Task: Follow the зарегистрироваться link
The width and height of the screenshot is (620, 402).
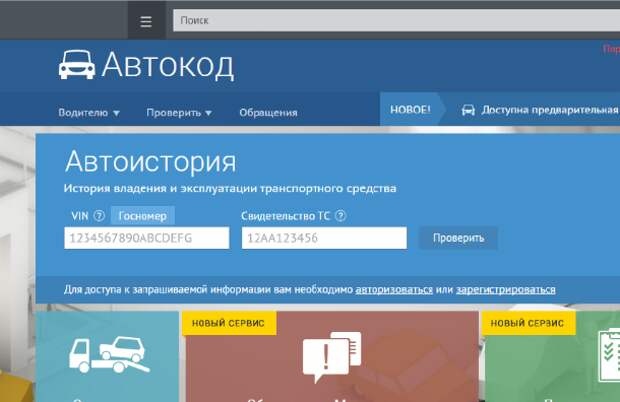Action: [506, 290]
